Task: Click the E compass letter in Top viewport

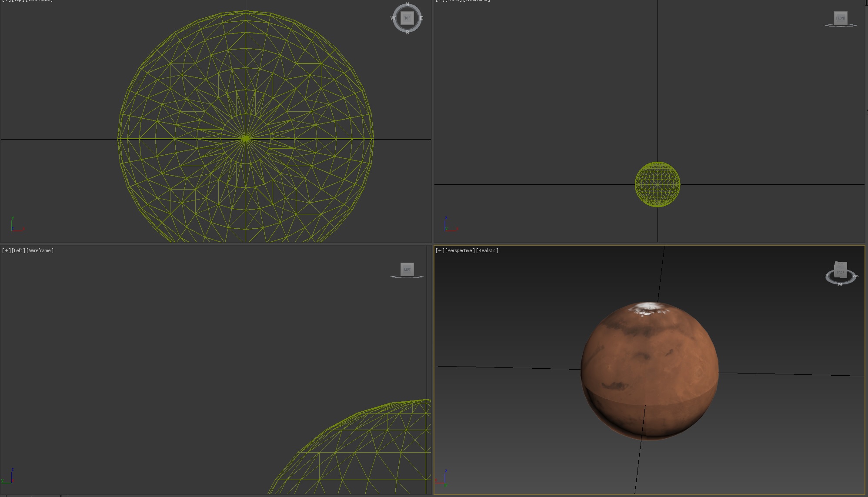Action: [421, 18]
